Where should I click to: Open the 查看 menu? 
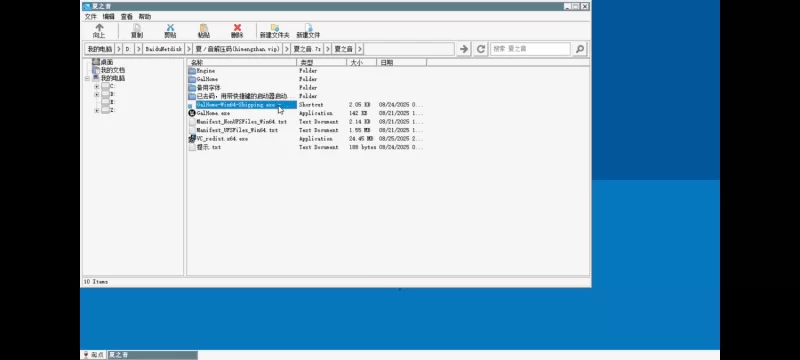pyautogui.click(x=127, y=17)
